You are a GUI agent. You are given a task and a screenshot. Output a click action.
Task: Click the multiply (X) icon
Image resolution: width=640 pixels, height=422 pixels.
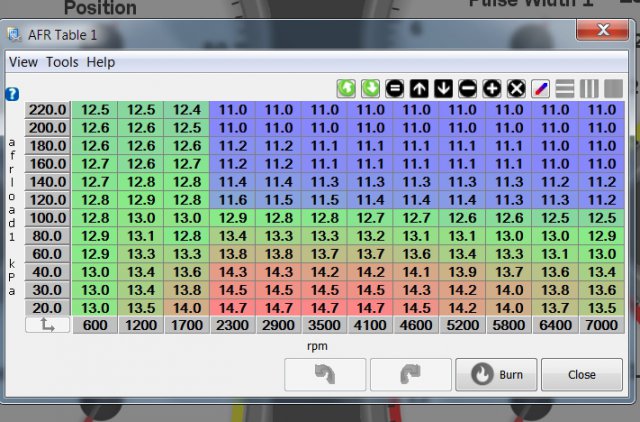tap(516, 88)
